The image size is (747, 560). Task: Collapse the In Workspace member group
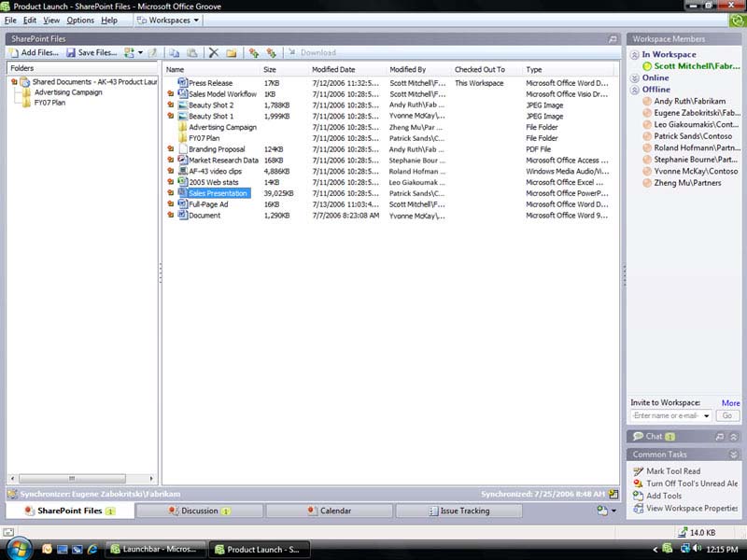[635, 55]
